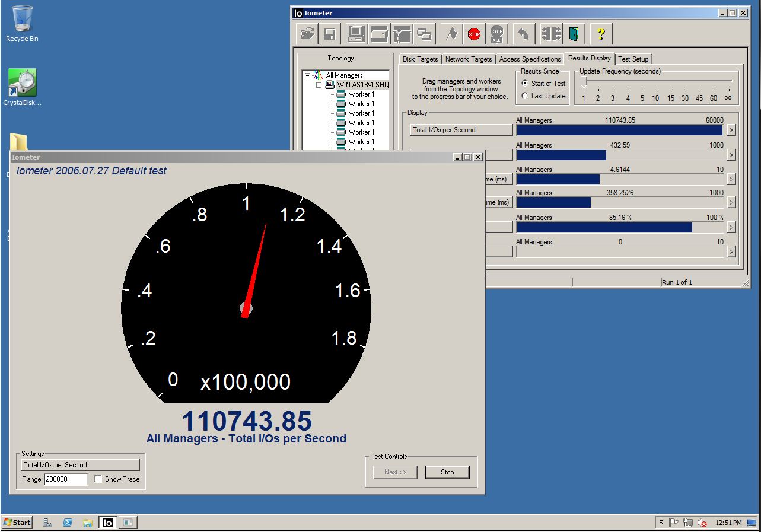Screen dimensions: 761x532
Task: Click the Show desktop button in tray
Action: point(752,523)
